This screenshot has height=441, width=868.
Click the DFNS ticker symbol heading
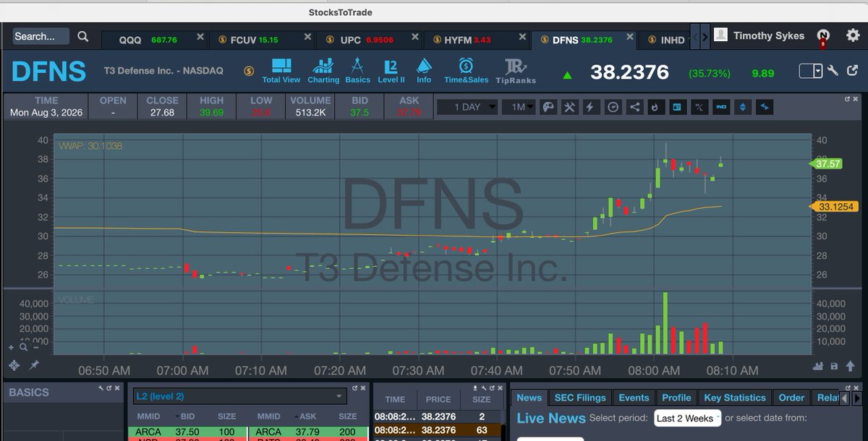pos(48,72)
